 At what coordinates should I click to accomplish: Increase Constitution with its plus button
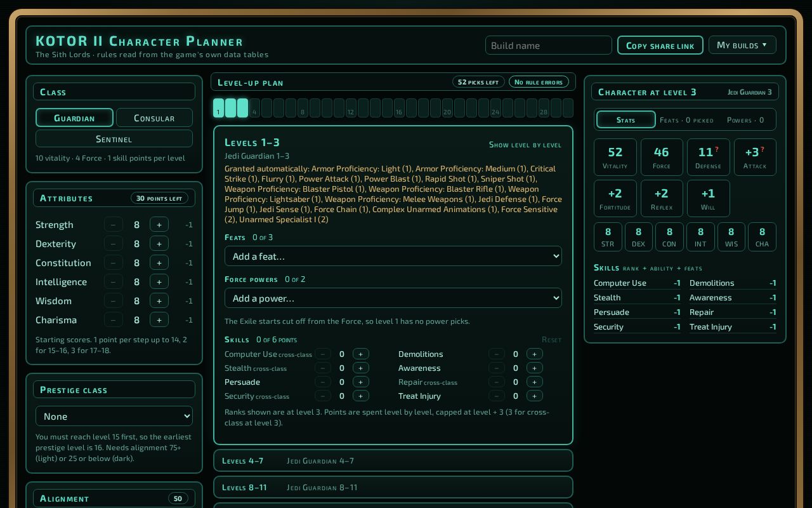pos(159,262)
